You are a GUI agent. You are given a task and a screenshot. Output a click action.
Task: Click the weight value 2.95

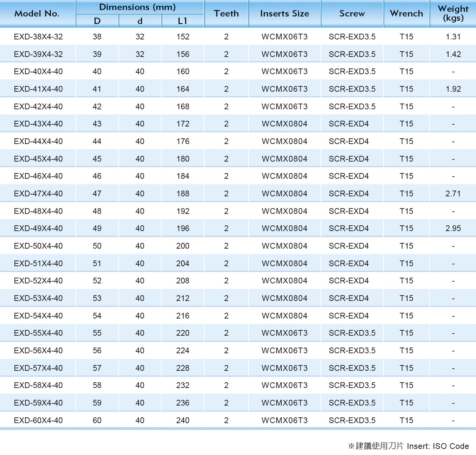click(453, 229)
